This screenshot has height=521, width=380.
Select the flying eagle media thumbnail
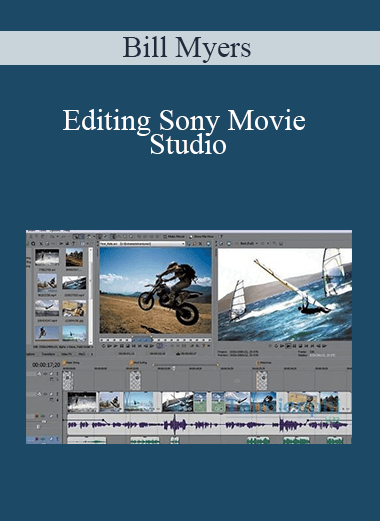coord(47,308)
